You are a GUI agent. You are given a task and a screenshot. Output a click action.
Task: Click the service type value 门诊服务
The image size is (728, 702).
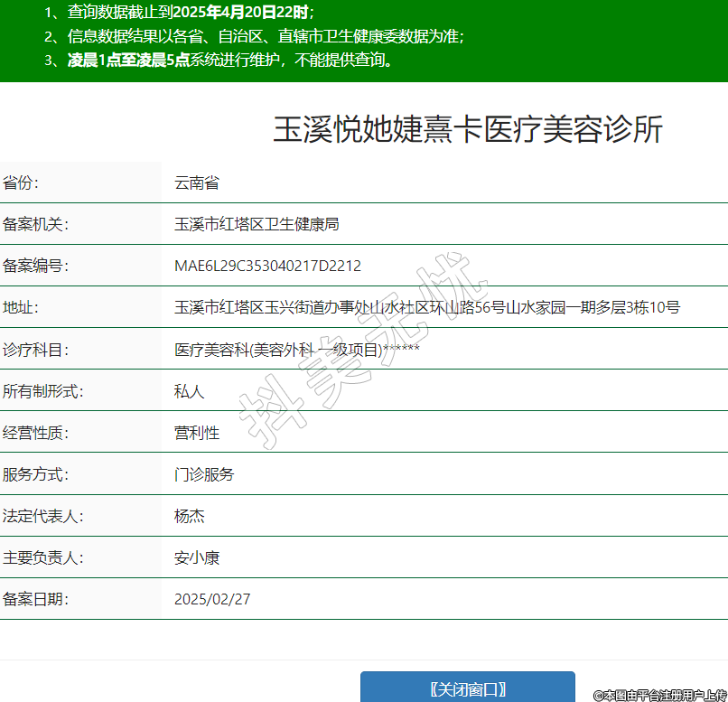tap(204, 474)
